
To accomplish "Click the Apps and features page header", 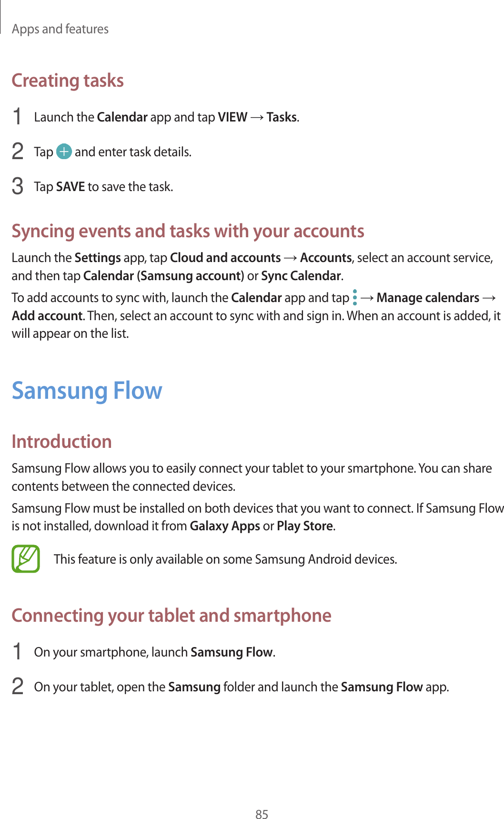I will [60, 29].
